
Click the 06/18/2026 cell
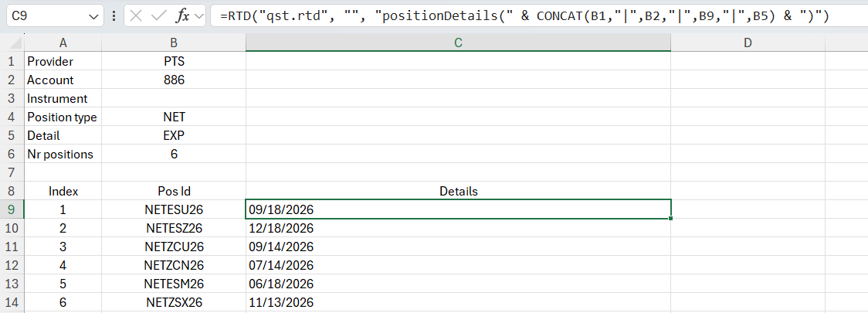(x=459, y=284)
